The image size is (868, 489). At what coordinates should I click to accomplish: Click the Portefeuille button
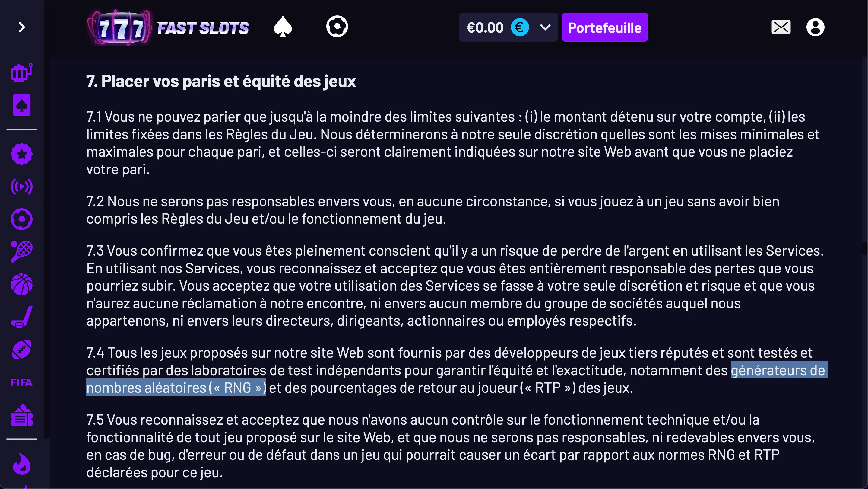coord(604,28)
